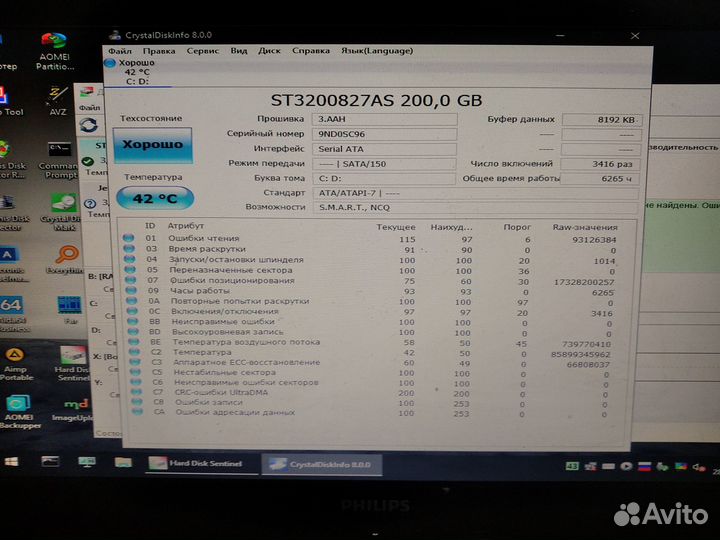This screenshot has width=720, height=540.
Task: Click raw value 17328200257 of seek errors
Action: 584,282
